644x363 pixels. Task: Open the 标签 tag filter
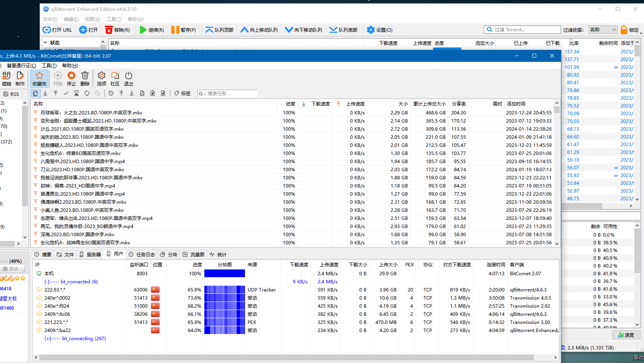(x=182, y=93)
